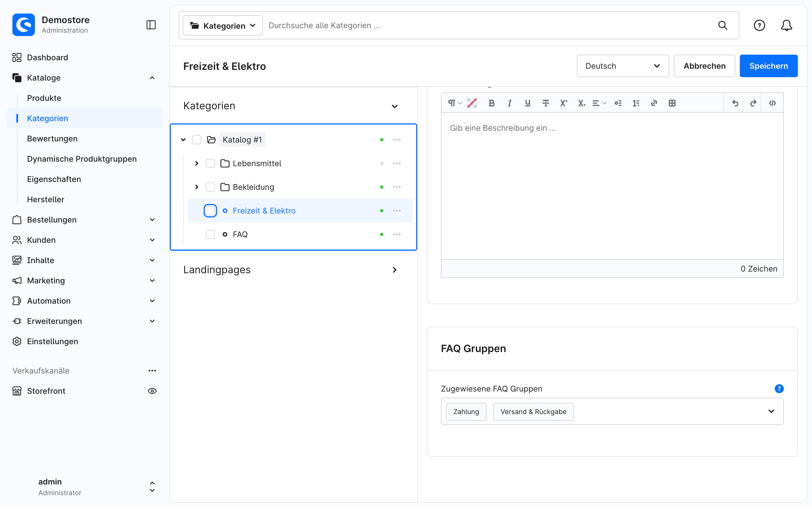Toggle bold formatting in description editor
Image resolution: width=812 pixels, height=507 pixels.
point(491,103)
